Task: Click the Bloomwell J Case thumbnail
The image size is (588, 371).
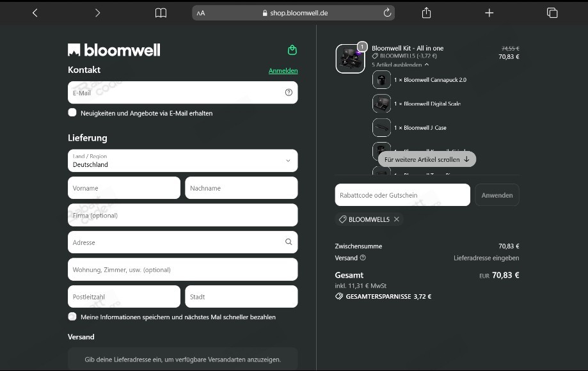Action: tap(381, 127)
